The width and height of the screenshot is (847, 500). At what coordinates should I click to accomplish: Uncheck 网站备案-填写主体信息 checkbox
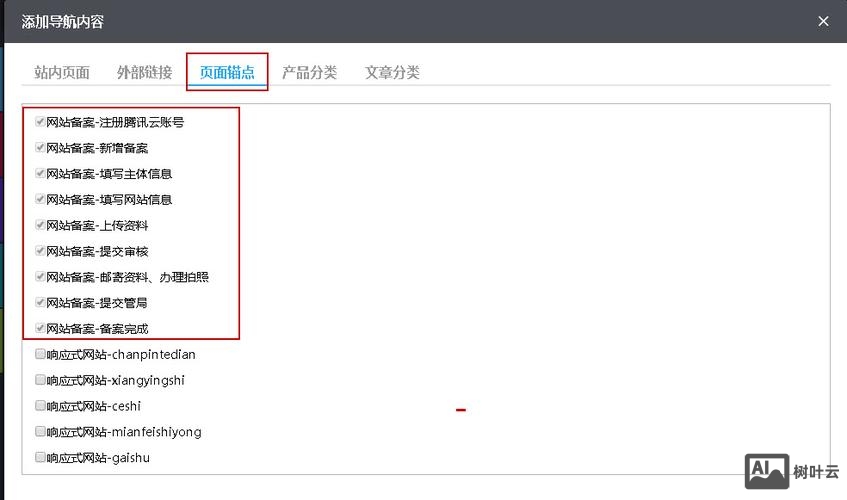[40, 173]
